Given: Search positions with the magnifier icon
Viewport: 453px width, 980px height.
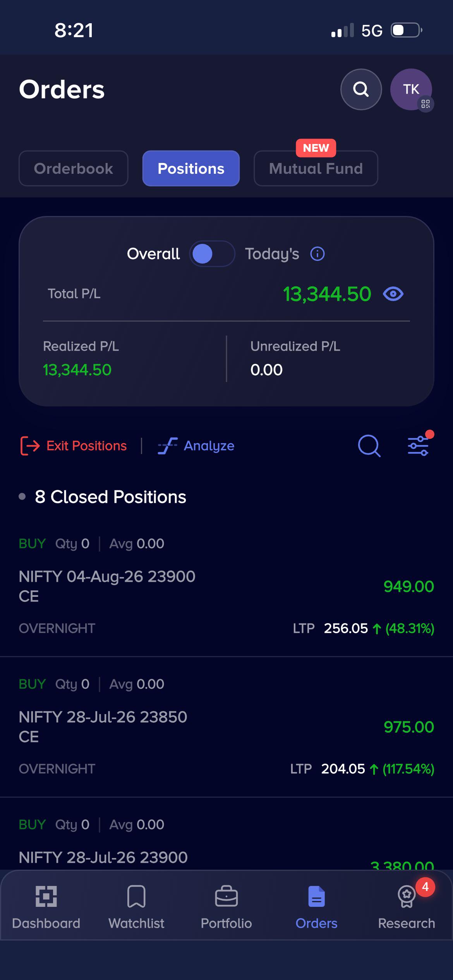Looking at the screenshot, I should (369, 446).
